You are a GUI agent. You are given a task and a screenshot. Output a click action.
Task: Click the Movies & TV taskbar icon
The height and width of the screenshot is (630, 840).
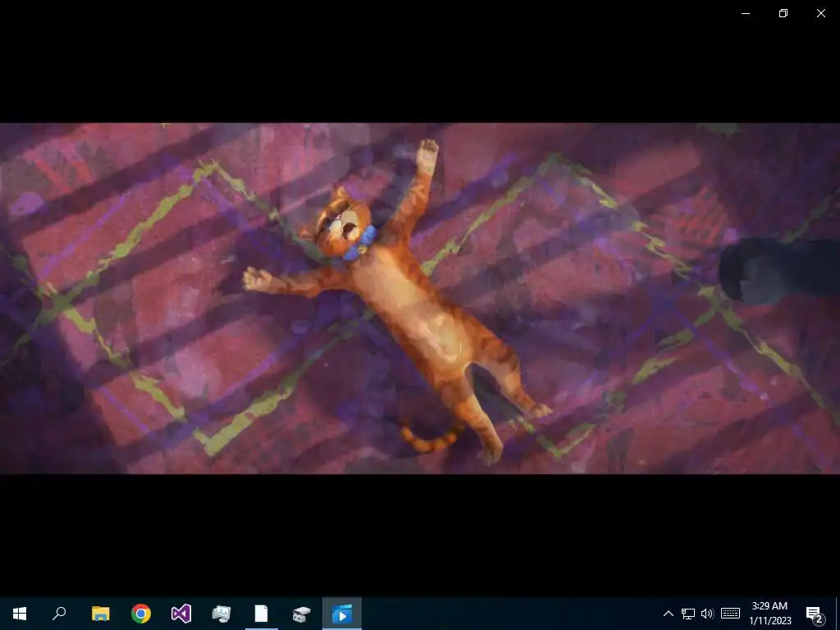pos(342,614)
